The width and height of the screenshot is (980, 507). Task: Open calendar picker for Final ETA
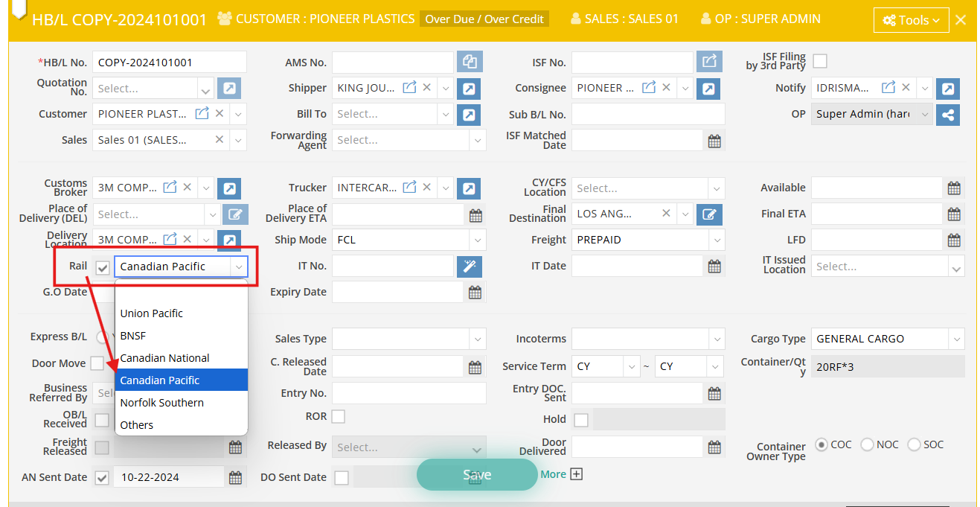pos(954,214)
